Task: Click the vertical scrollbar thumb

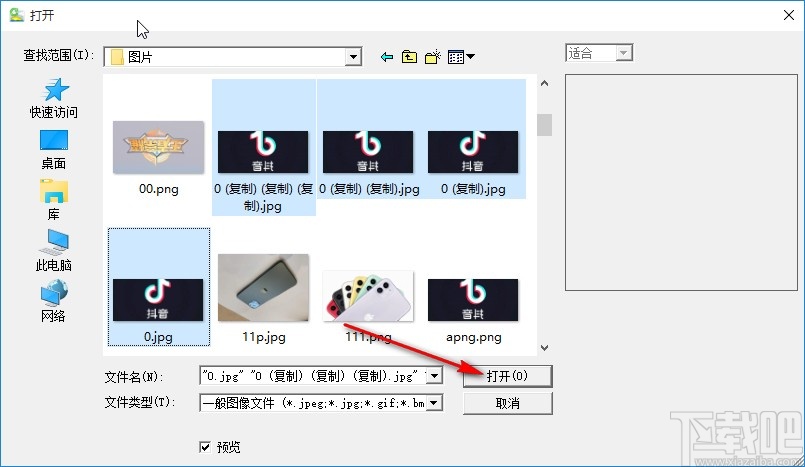Action: click(544, 125)
